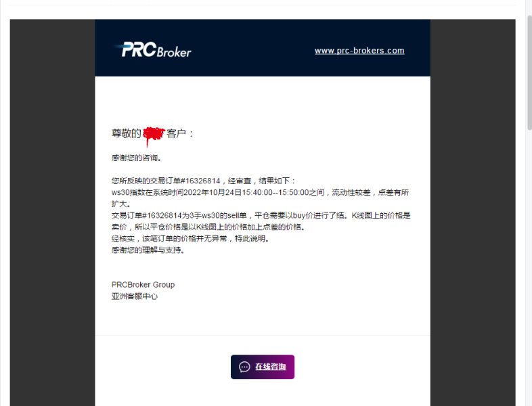532x406 pixels.
Task: Click the line starting 您所反映的交易订单
Action: coord(204,181)
